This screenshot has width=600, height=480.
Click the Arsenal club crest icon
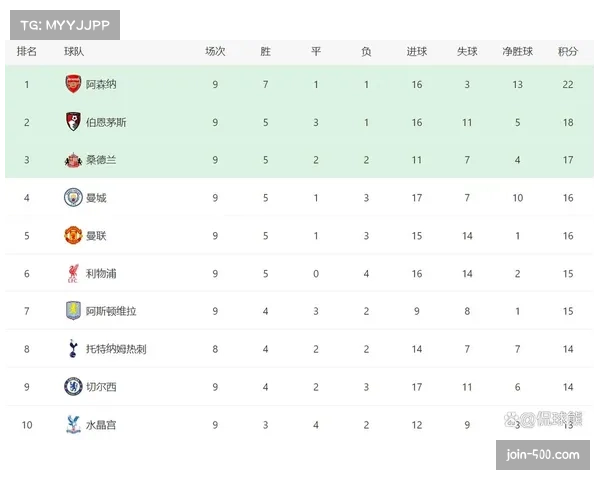73,85
